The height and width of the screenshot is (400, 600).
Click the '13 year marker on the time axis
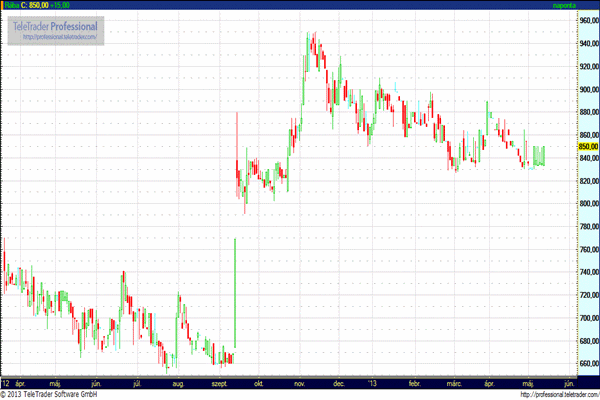tap(373, 383)
